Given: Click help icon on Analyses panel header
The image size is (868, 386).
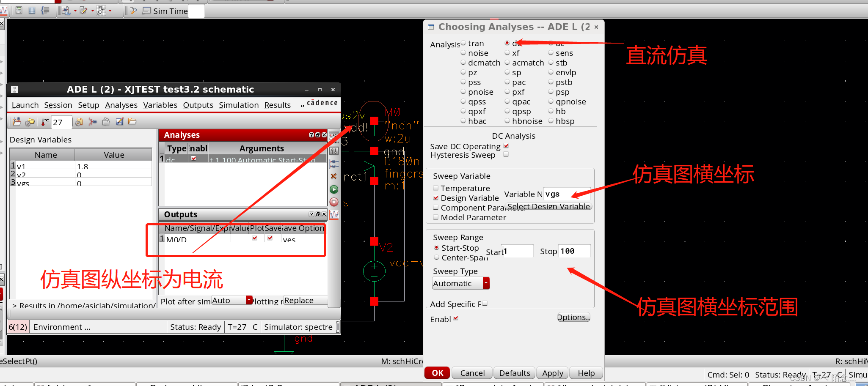Looking at the screenshot, I should [311, 135].
